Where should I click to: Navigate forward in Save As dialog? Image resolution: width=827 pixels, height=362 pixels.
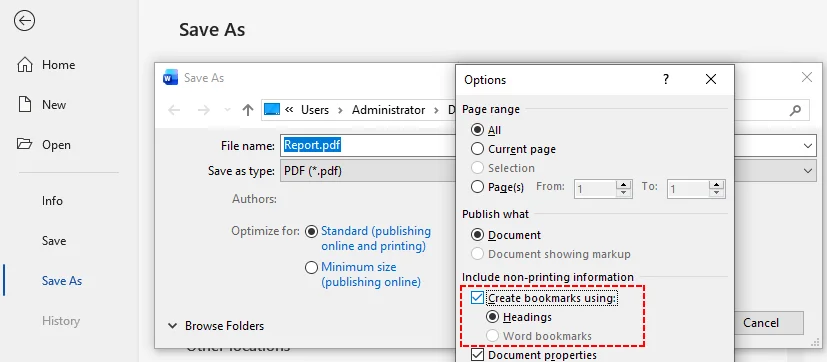tap(204, 110)
